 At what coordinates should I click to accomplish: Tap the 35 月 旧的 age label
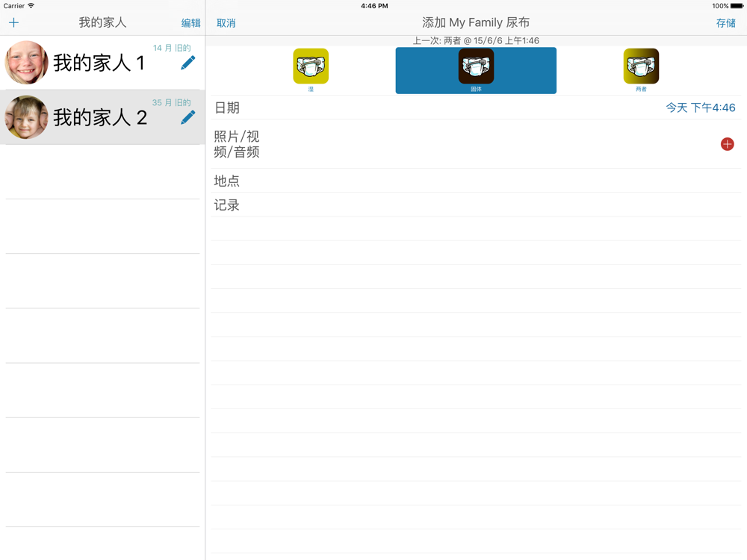pos(172,102)
